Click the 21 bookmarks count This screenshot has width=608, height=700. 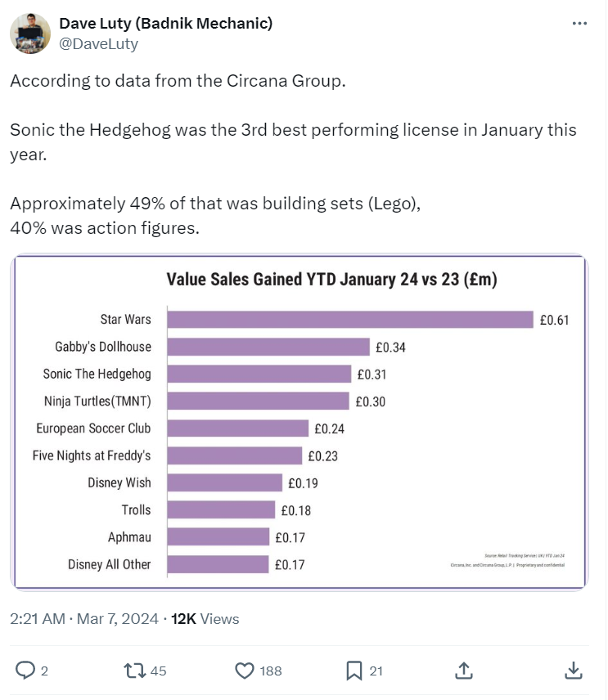(376, 671)
